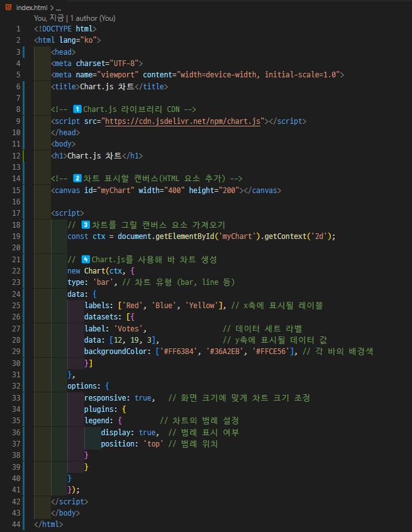Click the HTML5 file icon in breadcrumb
Viewport: 412px width, 532px height.
(x=8, y=7)
